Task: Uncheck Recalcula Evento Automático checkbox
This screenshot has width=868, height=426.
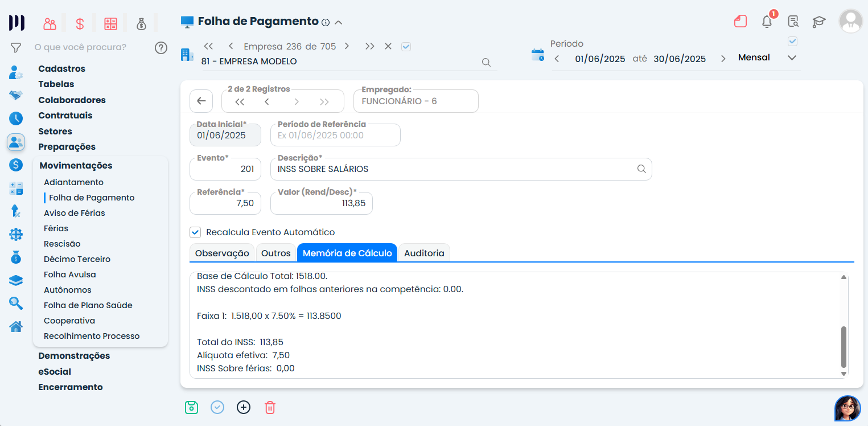Action: tap(196, 232)
